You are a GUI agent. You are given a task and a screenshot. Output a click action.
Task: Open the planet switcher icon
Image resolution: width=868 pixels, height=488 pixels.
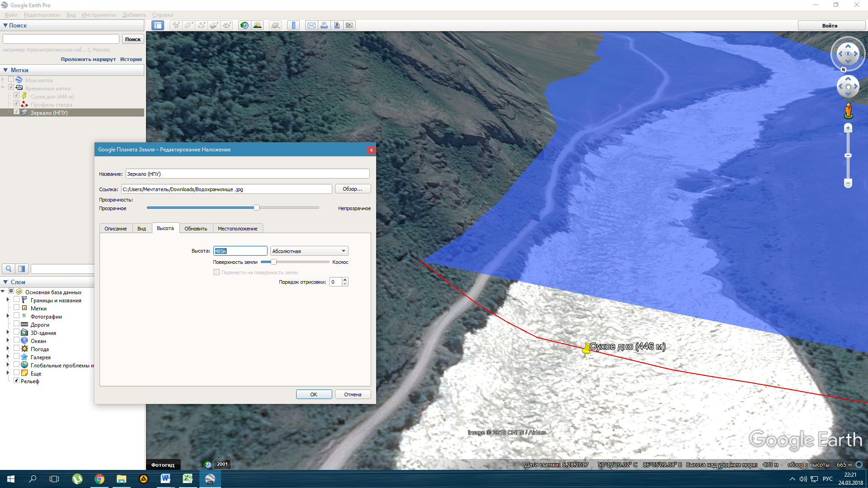(275, 25)
